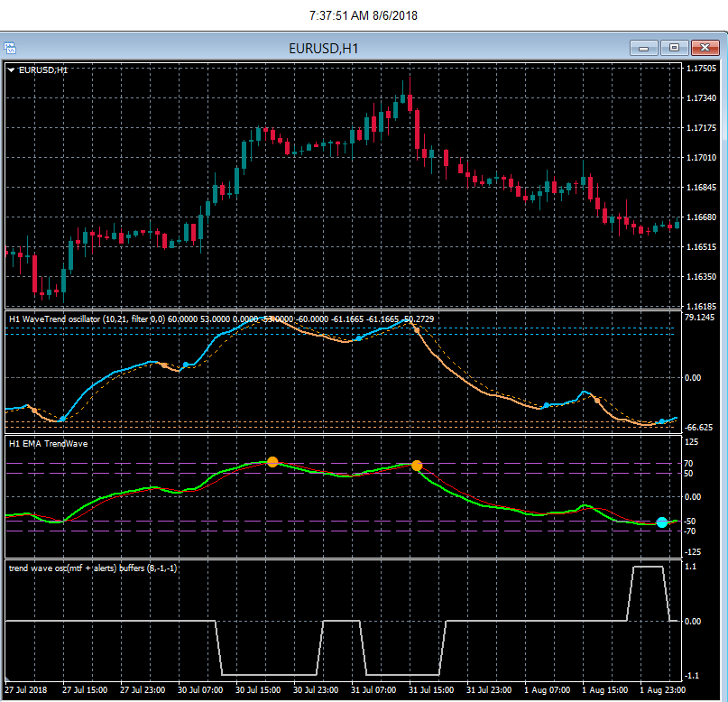Open the dropdown triangle beside the EURUSD,H1 chart label
The height and width of the screenshot is (702, 728).
pos(11,69)
